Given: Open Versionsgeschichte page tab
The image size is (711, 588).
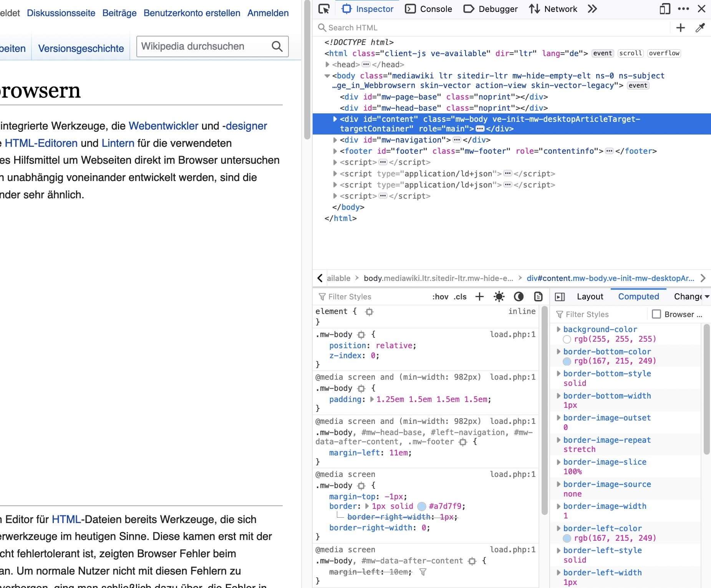Looking at the screenshot, I should 81,48.
